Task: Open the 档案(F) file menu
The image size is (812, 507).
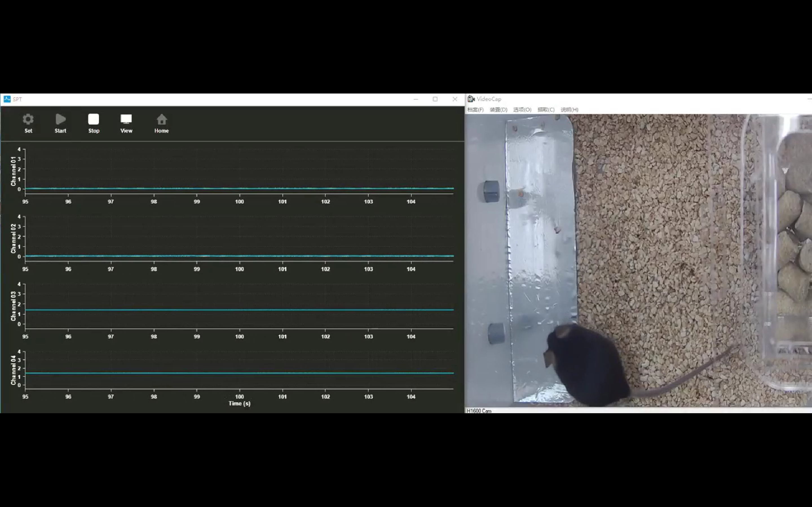Action: [475, 110]
